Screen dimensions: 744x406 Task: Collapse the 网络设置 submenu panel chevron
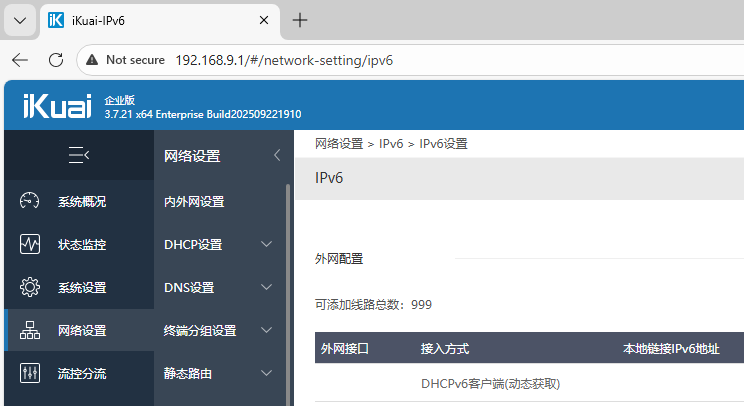[x=276, y=155]
